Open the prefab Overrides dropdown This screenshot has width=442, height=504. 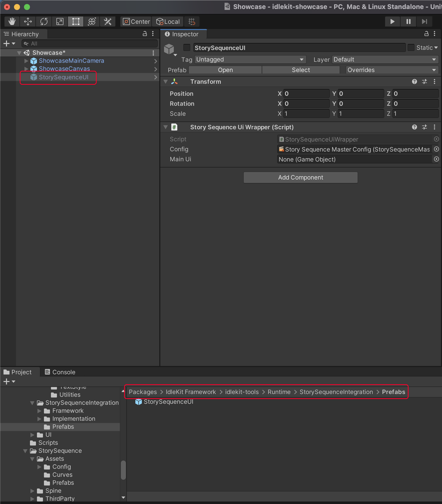click(x=392, y=70)
